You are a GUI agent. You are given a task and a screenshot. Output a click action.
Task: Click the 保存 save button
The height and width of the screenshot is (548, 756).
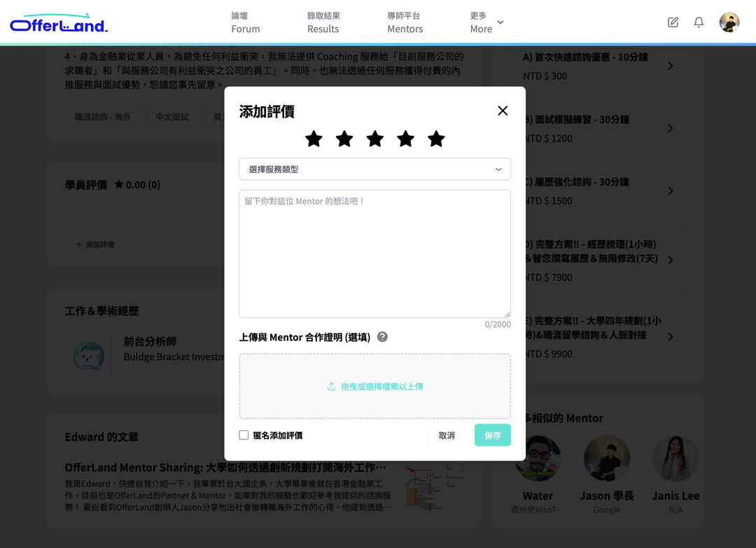[493, 435]
